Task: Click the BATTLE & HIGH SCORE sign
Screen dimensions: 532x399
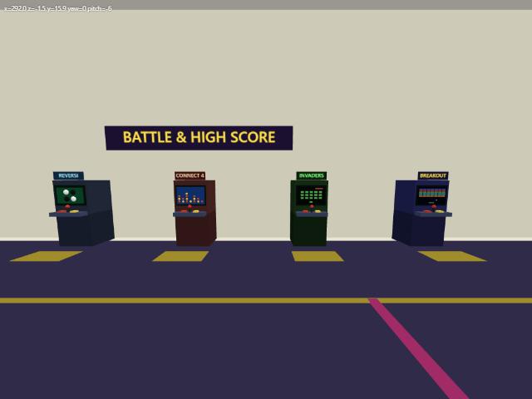Action: click(199, 138)
